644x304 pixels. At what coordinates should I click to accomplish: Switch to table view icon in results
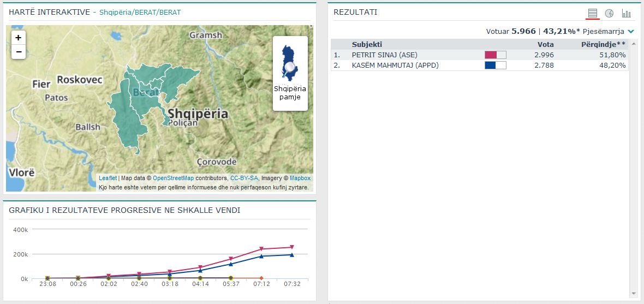pyautogui.click(x=592, y=13)
